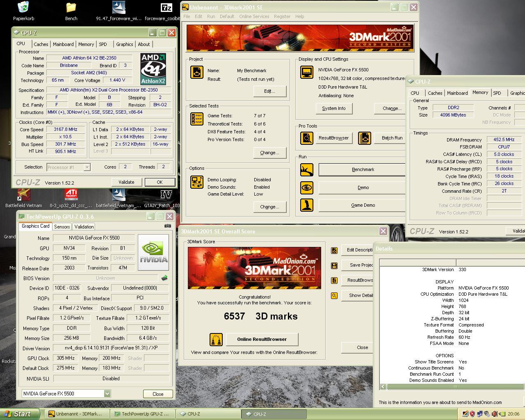This screenshot has height=420, width=525.
Task: Click the Options icon in 3DMark
Action: point(197,182)
